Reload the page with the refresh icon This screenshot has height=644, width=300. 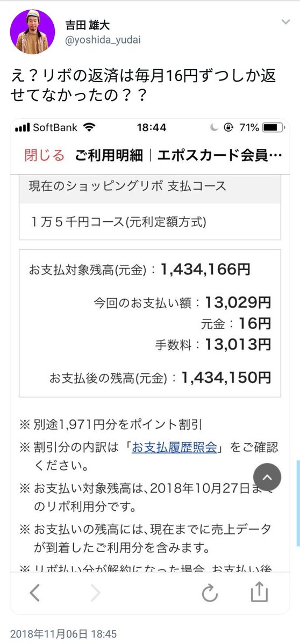point(210,593)
